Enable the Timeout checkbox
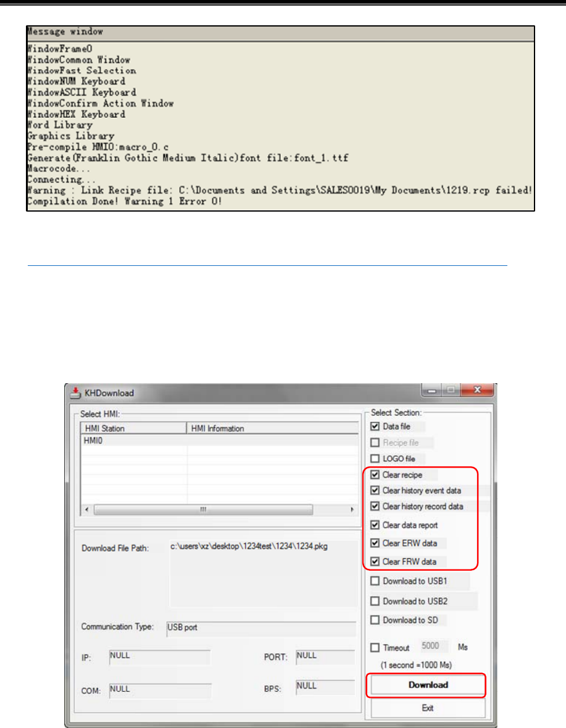 [x=375, y=647]
